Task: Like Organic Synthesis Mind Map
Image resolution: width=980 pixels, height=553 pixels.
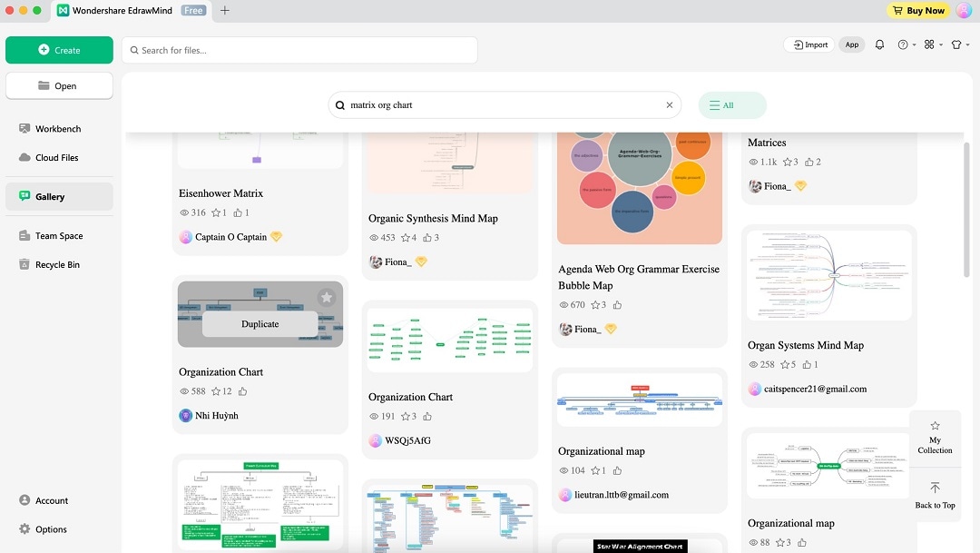Action: (431, 238)
